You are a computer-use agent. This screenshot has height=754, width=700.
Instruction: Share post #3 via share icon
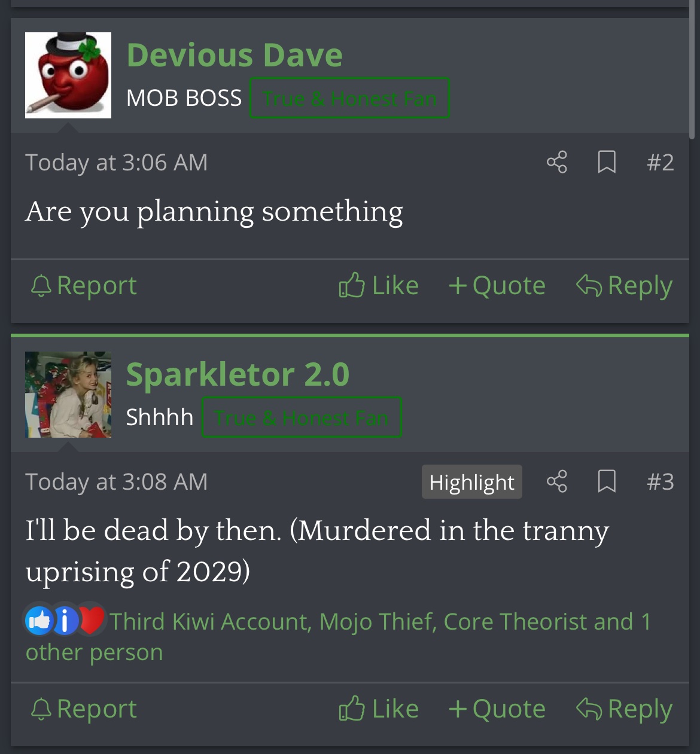pyautogui.click(x=556, y=481)
